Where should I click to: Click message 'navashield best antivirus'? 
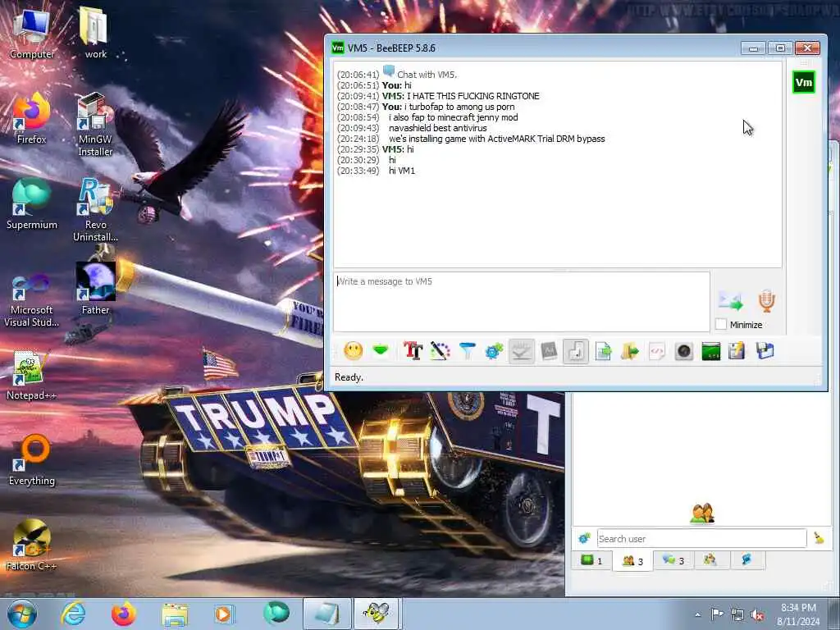[438, 128]
